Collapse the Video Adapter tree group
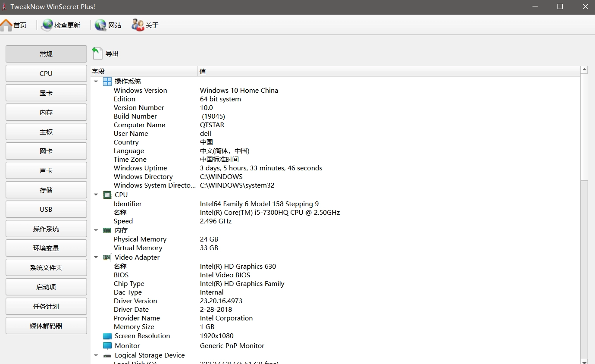 pos(96,257)
